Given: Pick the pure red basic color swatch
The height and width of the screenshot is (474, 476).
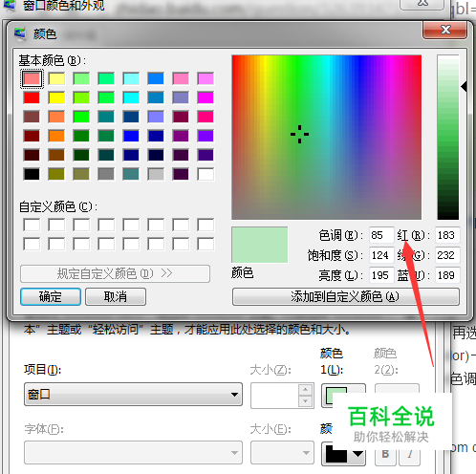Looking at the screenshot, I should pos(32,97).
